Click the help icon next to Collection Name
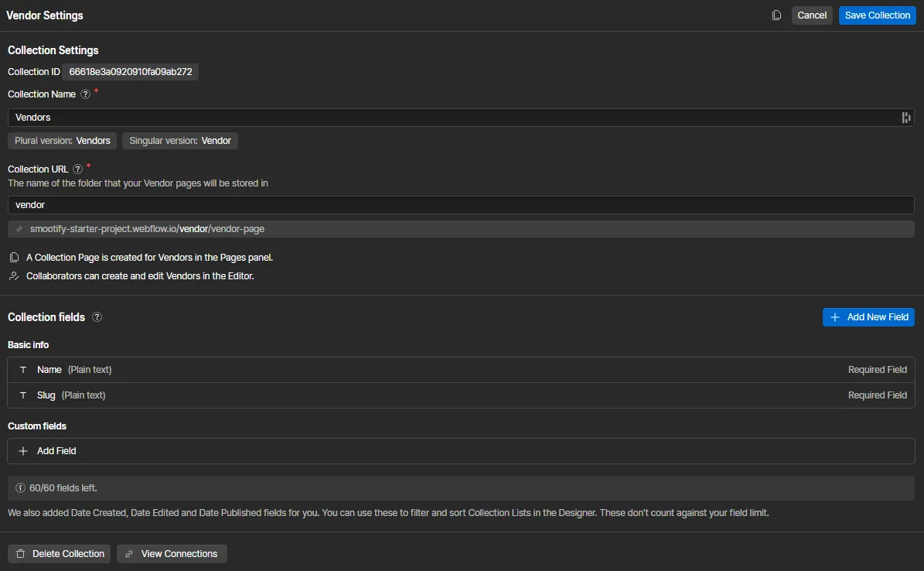Screen dimensions: 924x571 pyautogui.click(x=85, y=94)
